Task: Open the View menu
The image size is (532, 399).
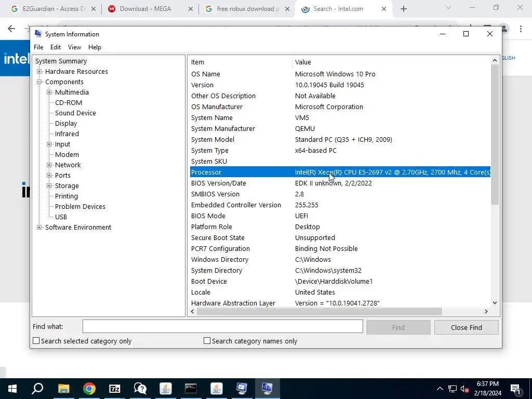Action: [x=74, y=47]
